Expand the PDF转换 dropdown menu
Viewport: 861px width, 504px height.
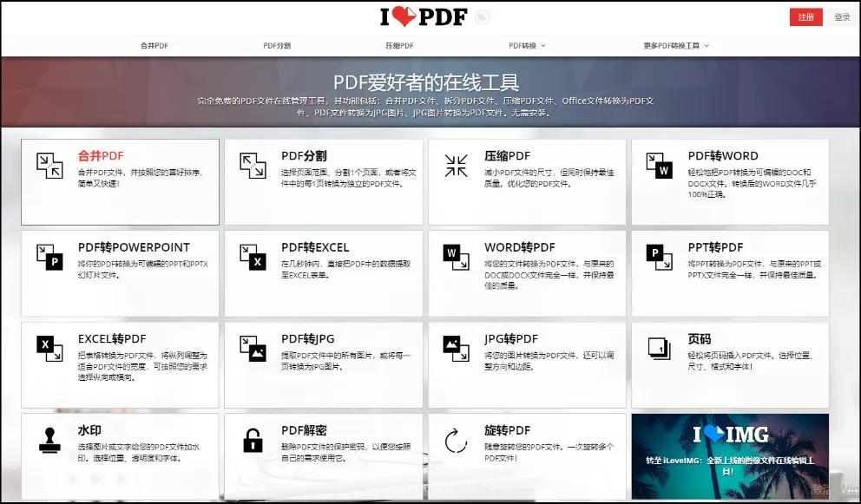527,46
